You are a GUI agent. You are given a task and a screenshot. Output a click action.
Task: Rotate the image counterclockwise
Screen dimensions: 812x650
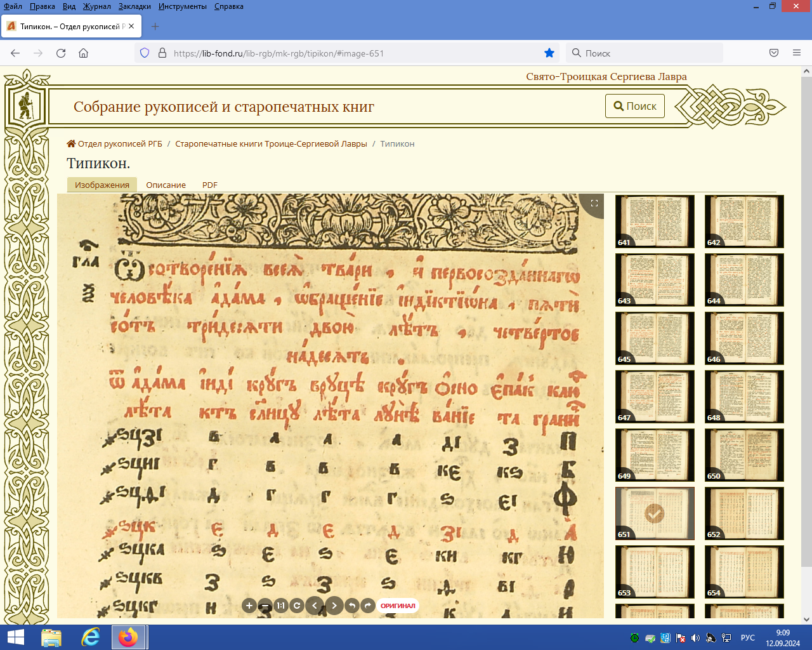352,606
